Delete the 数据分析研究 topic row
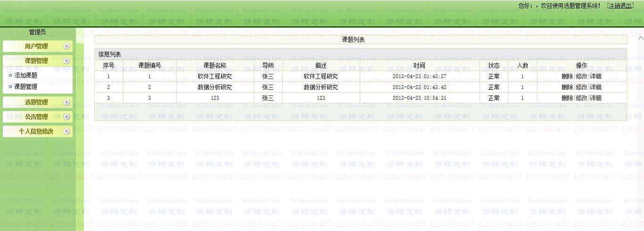 point(567,87)
